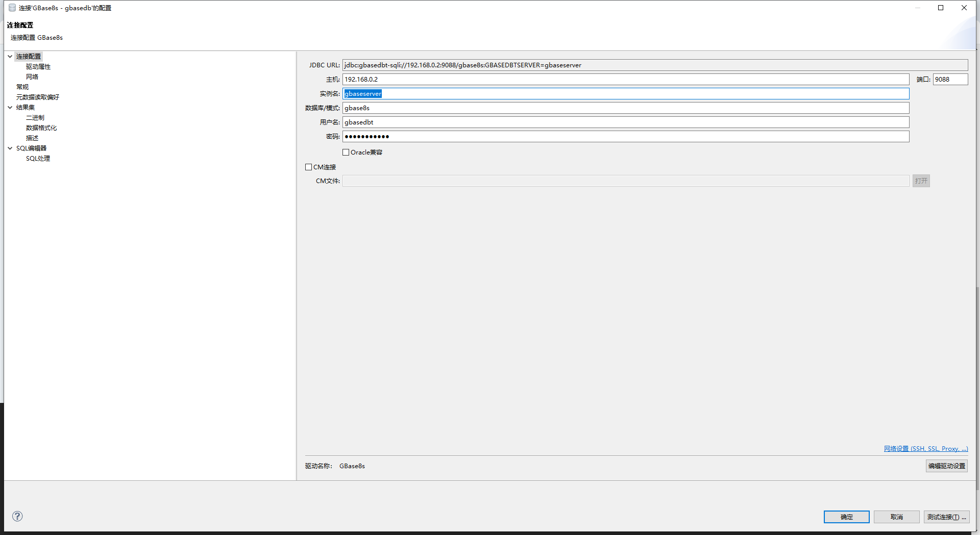Select 结果集 tree item
Image resolution: width=980 pixels, height=535 pixels.
pos(26,108)
